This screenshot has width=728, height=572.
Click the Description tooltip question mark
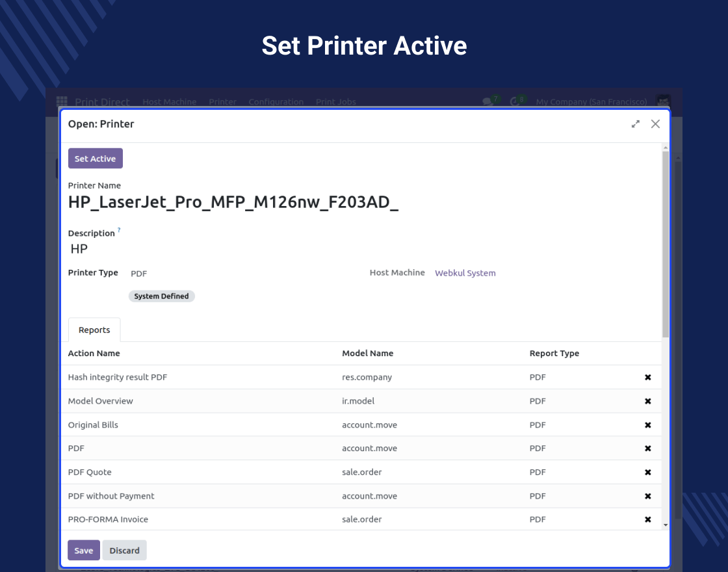point(118,229)
